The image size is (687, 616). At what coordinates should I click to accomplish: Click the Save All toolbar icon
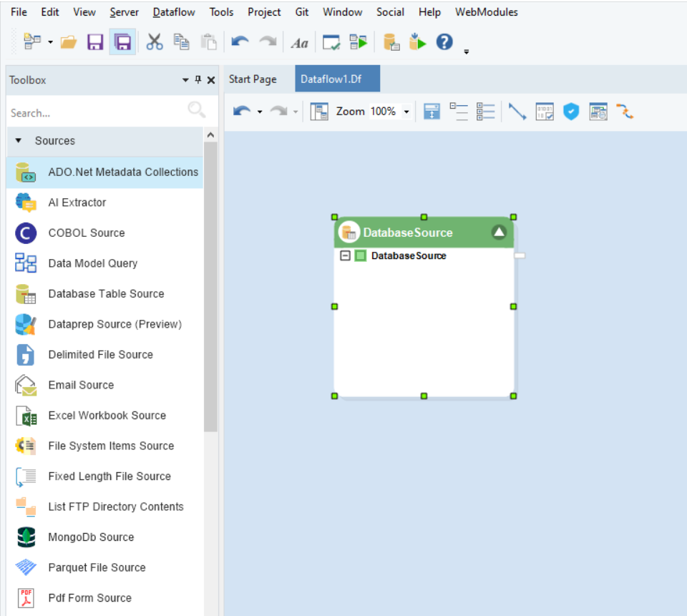(x=123, y=42)
